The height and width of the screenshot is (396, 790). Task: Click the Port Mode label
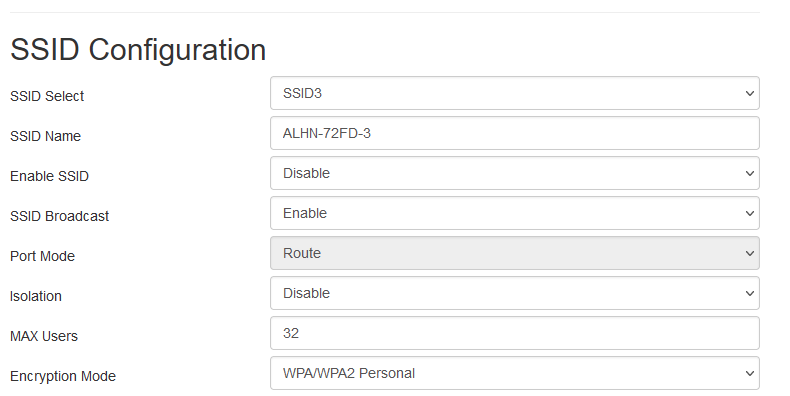coord(42,256)
